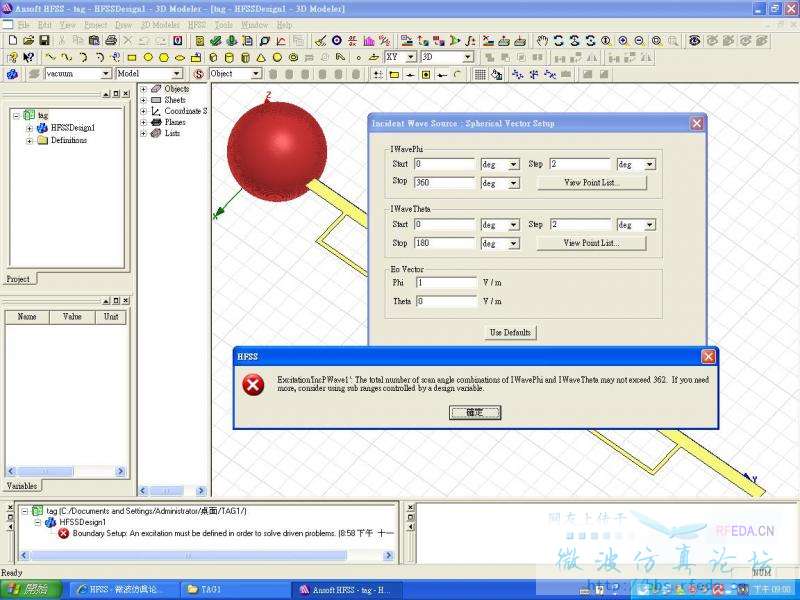Screen dimensions: 800x600
Task: Select the Draw Regular Polygon tool
Action: [x=164, y=58]
